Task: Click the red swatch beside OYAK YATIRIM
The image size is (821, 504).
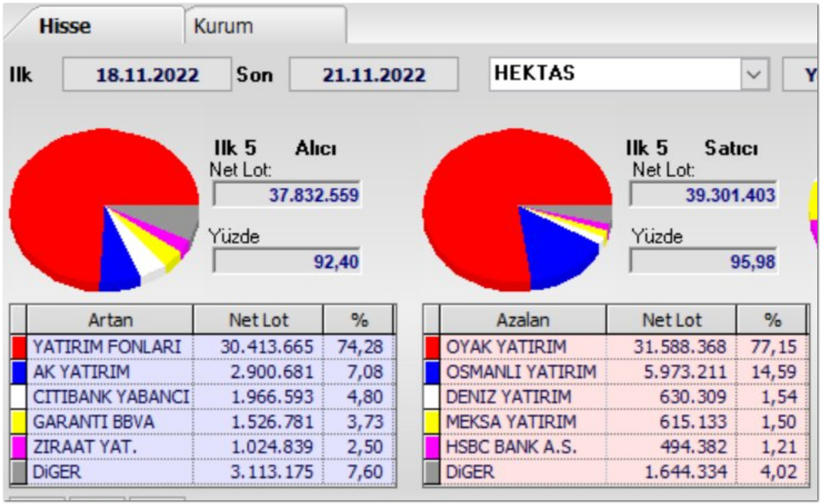Action: (x=432, y=347)
